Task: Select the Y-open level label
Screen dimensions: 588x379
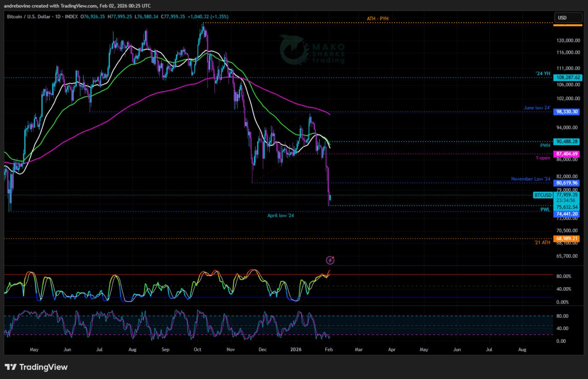Action: coord(543,158)
